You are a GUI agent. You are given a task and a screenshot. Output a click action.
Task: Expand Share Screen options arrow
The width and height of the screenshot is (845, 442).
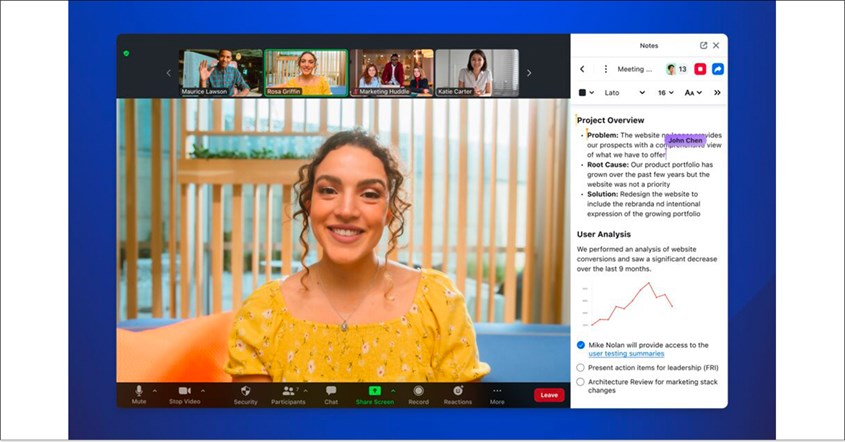click(393, 391)
